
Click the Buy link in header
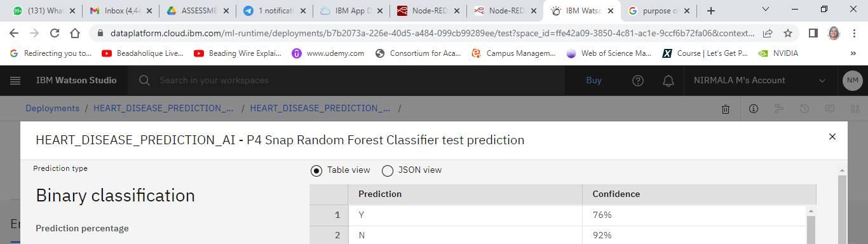[593, 81]
